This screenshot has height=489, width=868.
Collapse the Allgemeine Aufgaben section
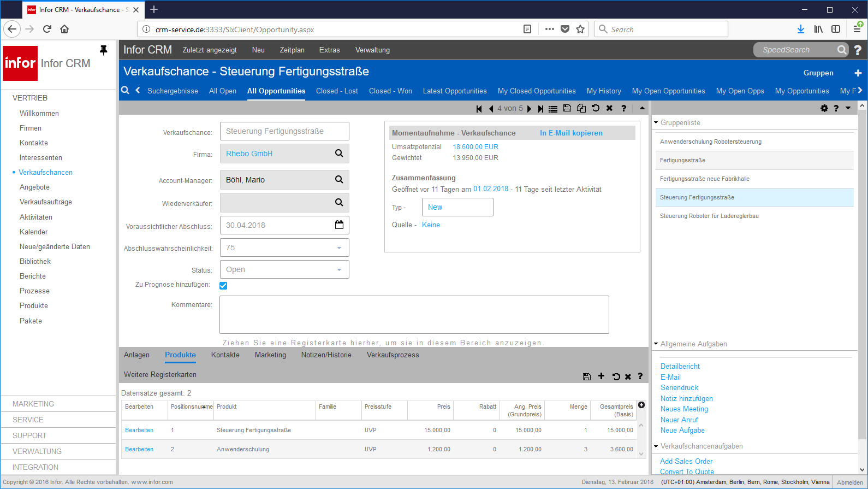tap(656, 344)
